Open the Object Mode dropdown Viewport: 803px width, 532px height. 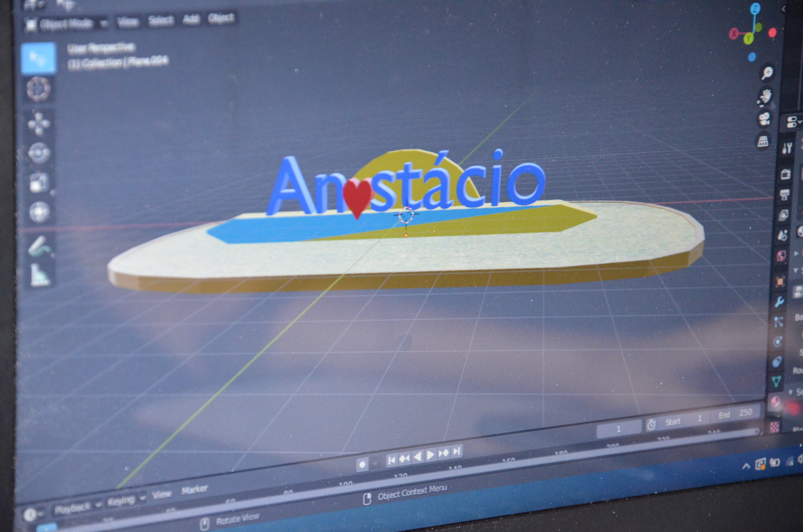coord(66,24)
